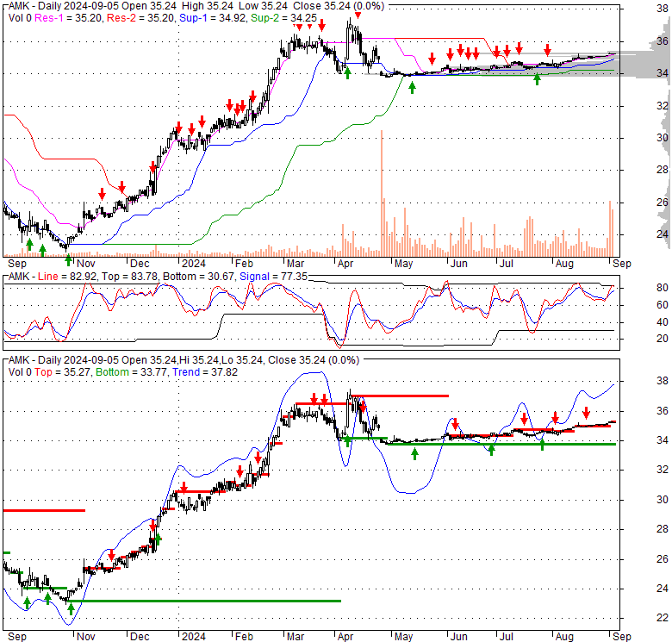The image size is (672, 642).
Task: Click the 'Aug' x-axis label of the top chart
Action: (x=564, y=264)
